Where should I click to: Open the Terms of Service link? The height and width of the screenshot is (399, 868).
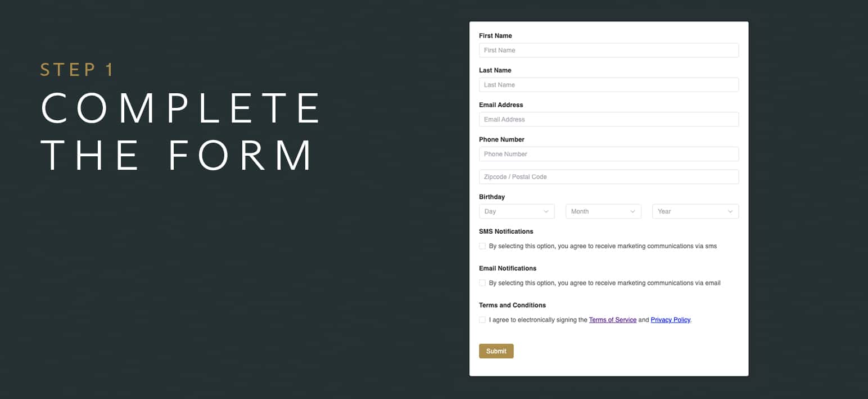[x=613, y=320]
